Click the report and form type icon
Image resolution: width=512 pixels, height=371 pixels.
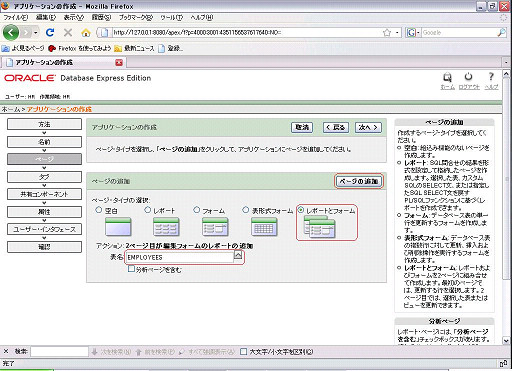click(320, 227)
